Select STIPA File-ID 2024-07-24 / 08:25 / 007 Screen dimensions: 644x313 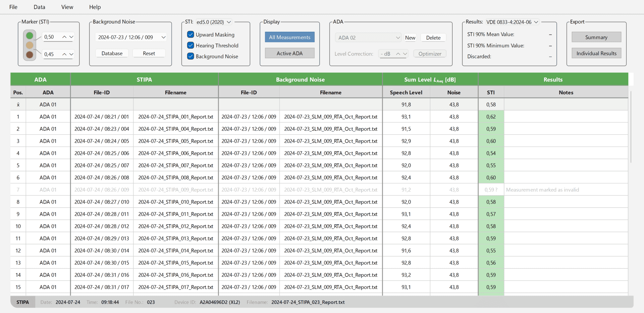click(102, 165)
